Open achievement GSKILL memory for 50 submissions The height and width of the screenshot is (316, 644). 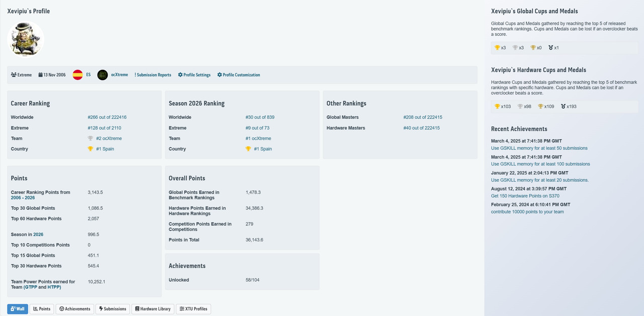tap(539, 148)
